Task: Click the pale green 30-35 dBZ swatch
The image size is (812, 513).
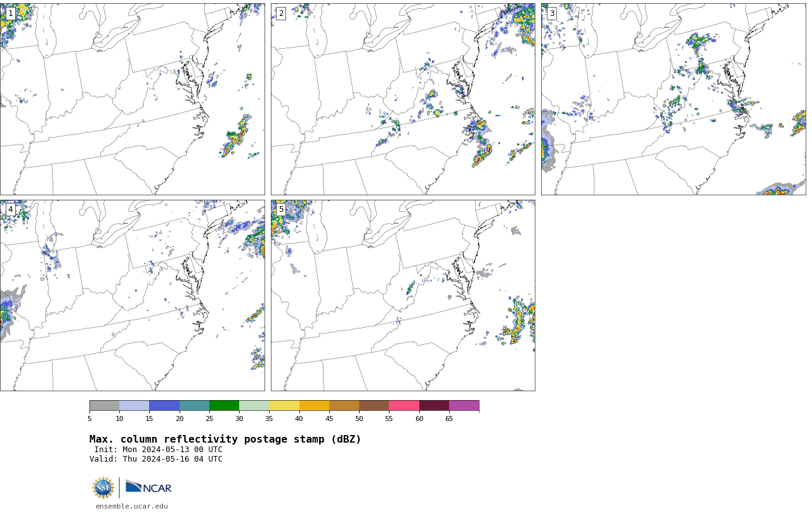Action: coord(254,406)
